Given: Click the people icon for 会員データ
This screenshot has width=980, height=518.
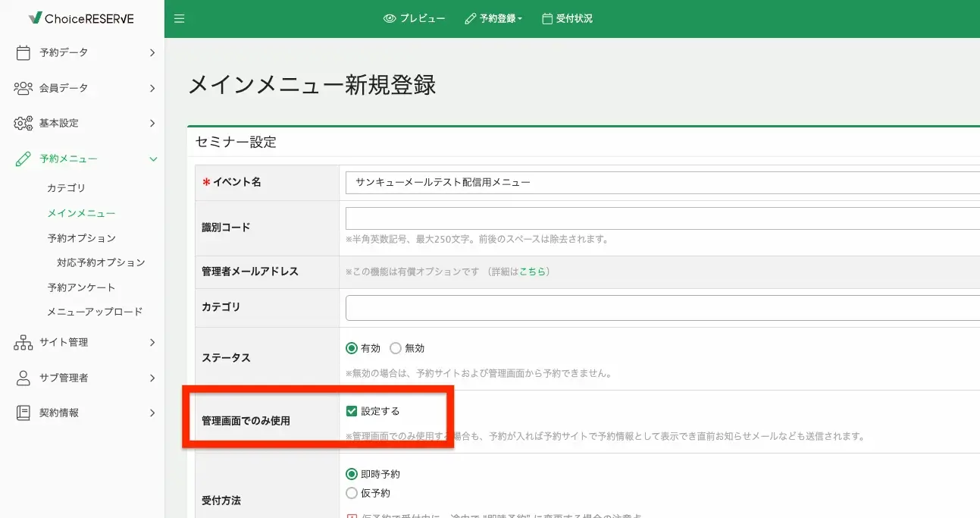Looking at the screenshot, I should click(23, 88).
